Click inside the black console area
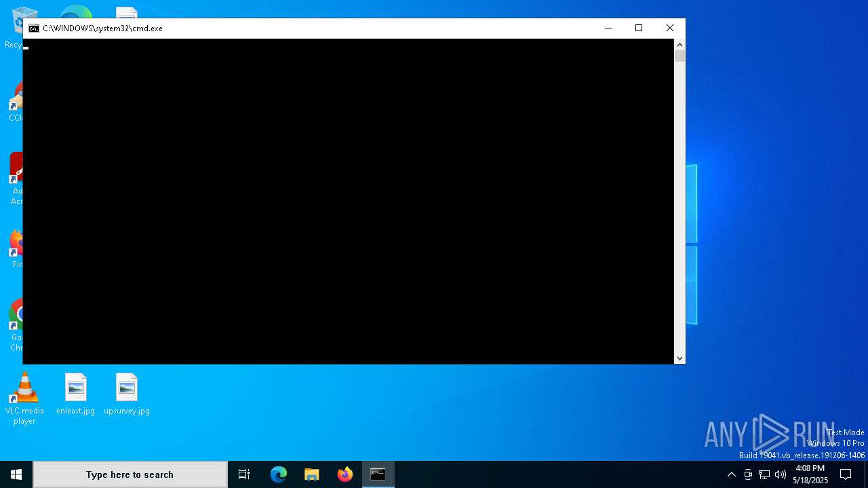This screenshot has height=488, width=868. tap(349, 201)
